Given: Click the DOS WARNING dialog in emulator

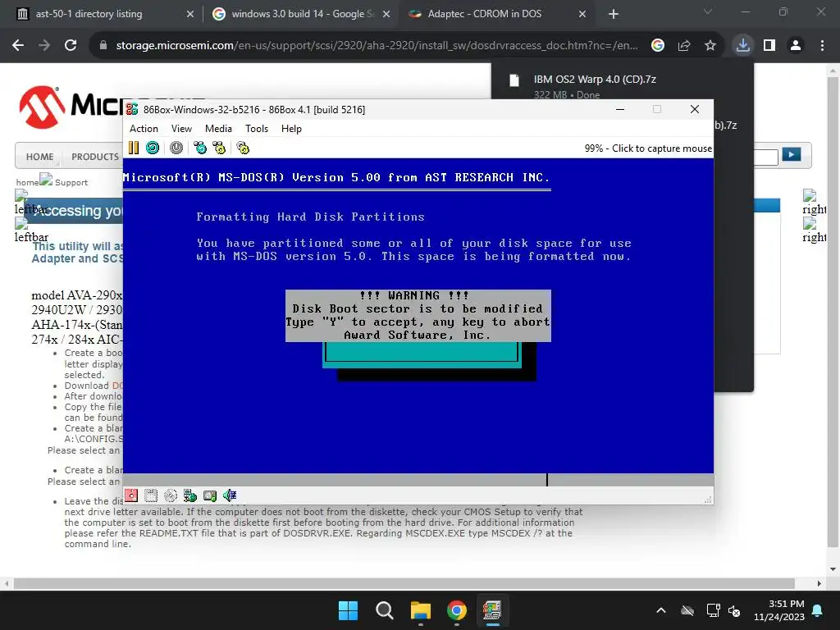Looking at the screenshot, I should [x=418, y=316].
